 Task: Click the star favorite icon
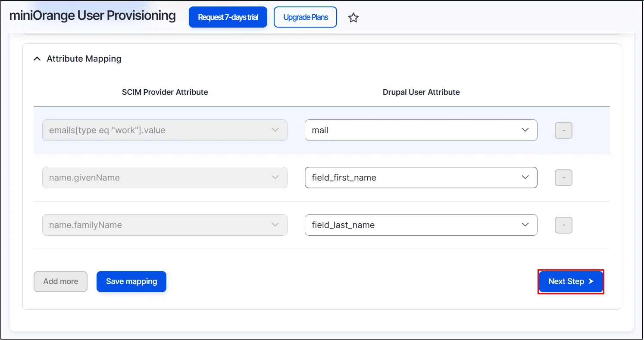353,18
